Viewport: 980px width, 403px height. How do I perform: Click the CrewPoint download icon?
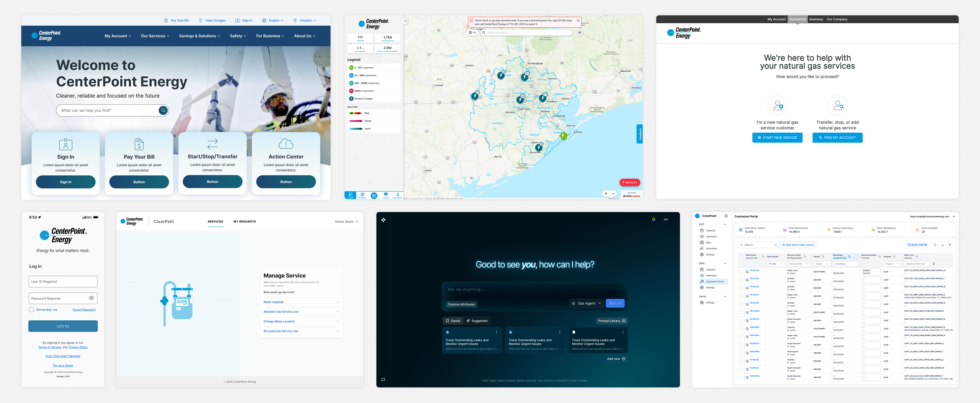(942, 245)
